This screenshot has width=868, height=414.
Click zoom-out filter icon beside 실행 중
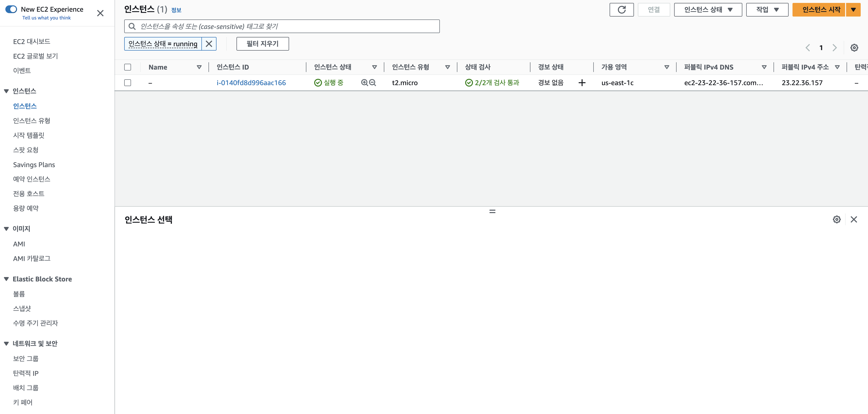(x=372, y=82)
